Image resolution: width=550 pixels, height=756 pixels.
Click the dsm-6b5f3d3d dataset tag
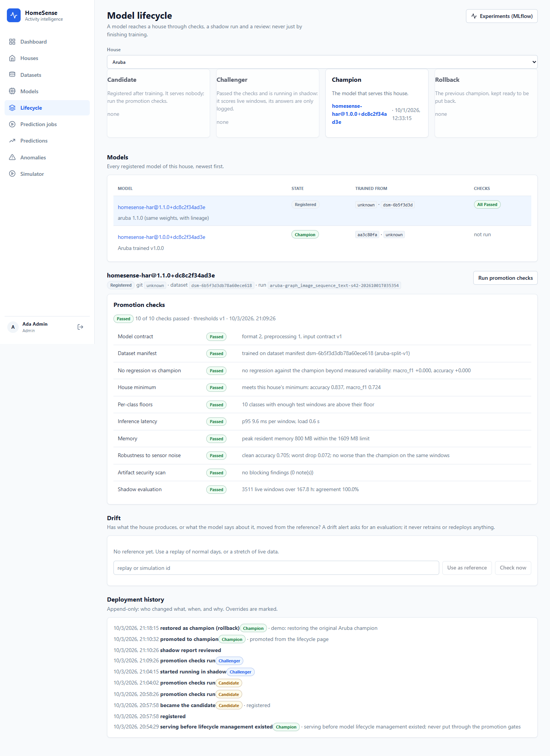(x=398, y=205)
